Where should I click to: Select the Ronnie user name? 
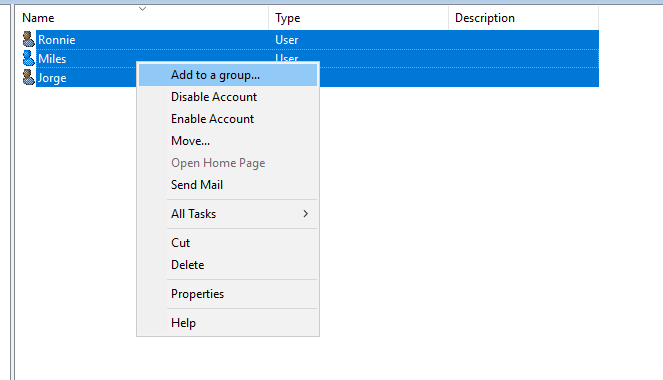coord(57,40)
